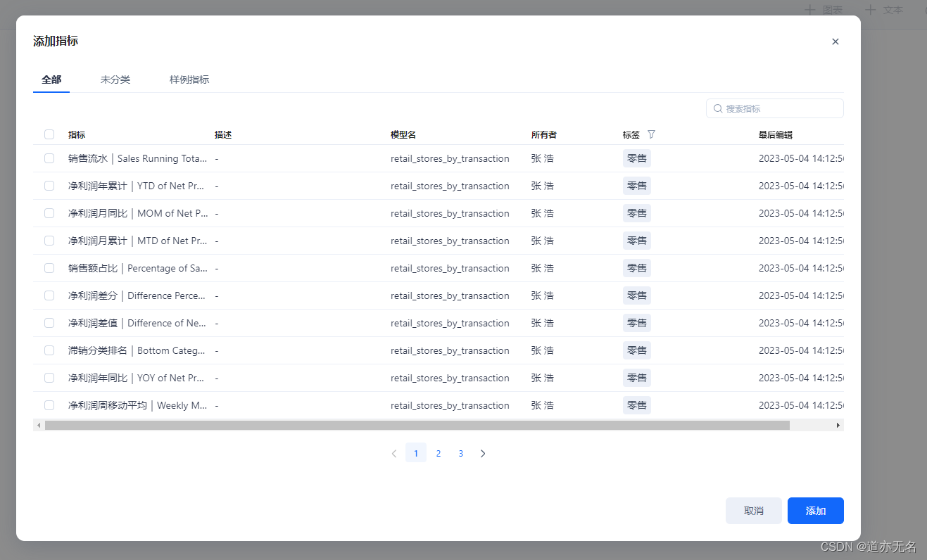Click the 模型名 column header
The height and width of the screenshot is (560, 927).
tap(403, 134)
